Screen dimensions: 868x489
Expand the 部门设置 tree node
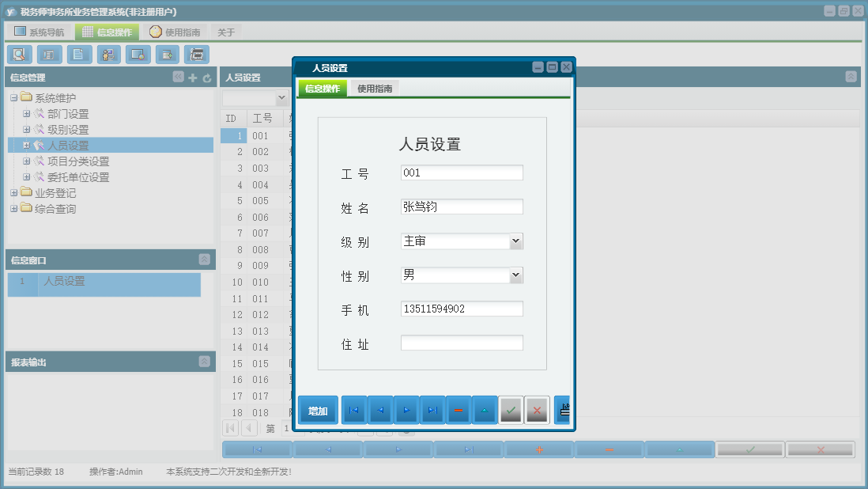tap(26, 113)
